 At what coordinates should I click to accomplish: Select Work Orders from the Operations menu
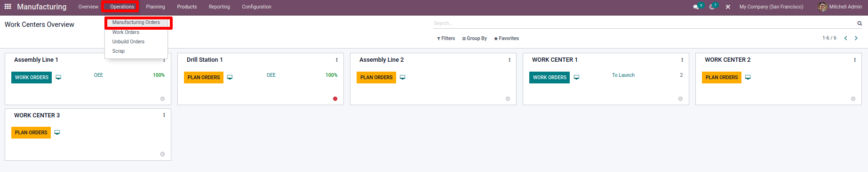126,32
